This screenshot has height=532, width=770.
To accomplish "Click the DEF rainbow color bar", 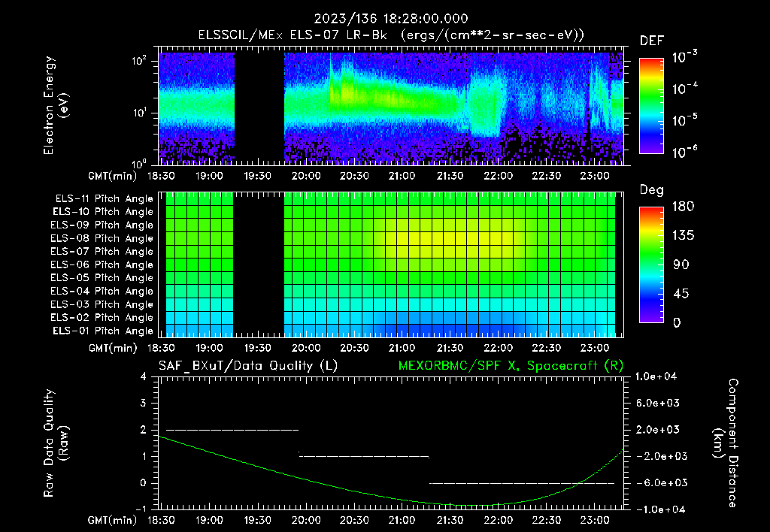I will (x=651, y=106).
